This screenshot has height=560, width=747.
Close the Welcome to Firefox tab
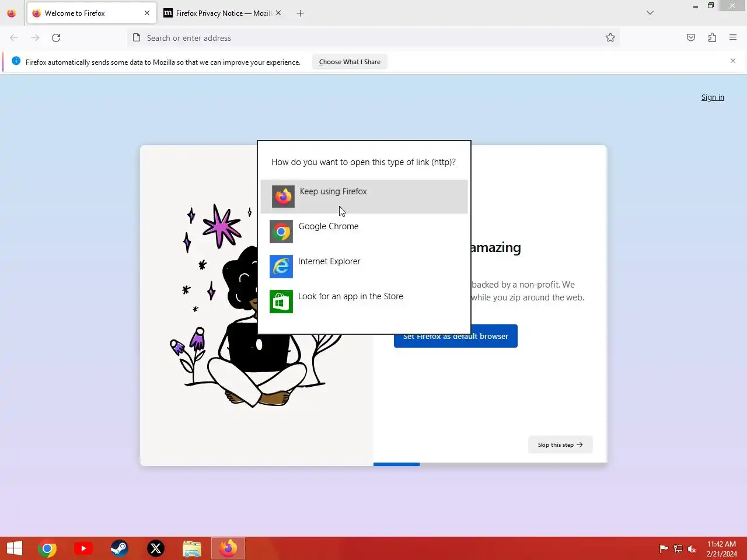[x=147, y=13]
